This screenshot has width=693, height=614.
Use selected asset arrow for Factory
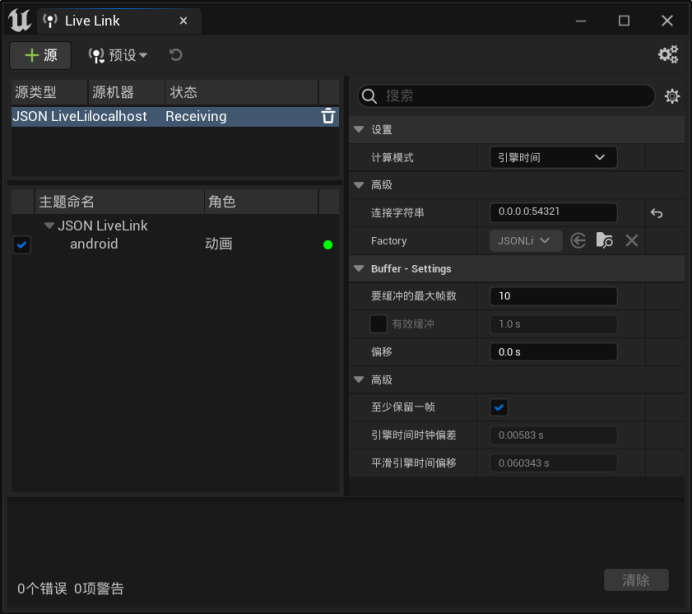[578, 240]
